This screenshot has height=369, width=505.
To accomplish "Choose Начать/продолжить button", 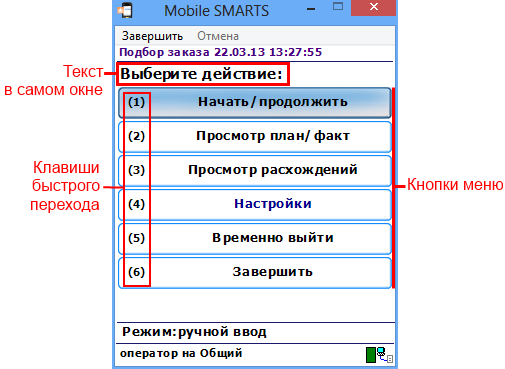I will click(255, 102).
